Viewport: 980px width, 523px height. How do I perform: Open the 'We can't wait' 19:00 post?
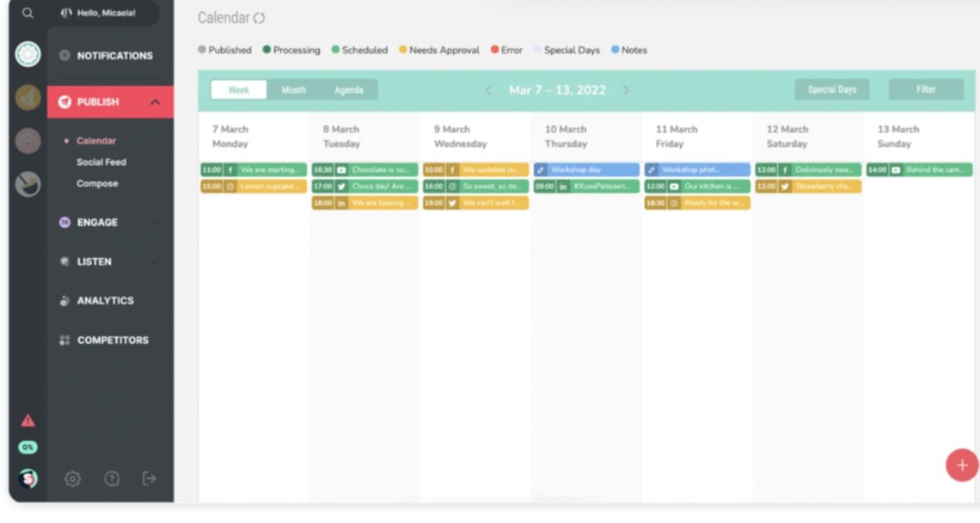point(475,203)
